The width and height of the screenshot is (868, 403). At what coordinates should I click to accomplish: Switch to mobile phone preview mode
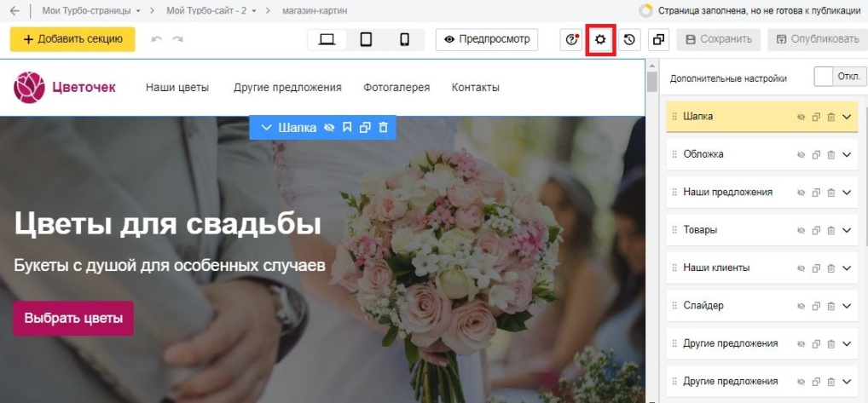tap(404, 39)
